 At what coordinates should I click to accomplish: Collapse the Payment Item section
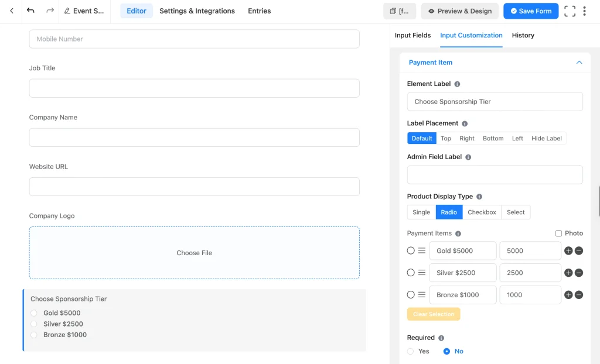(579, 62)
